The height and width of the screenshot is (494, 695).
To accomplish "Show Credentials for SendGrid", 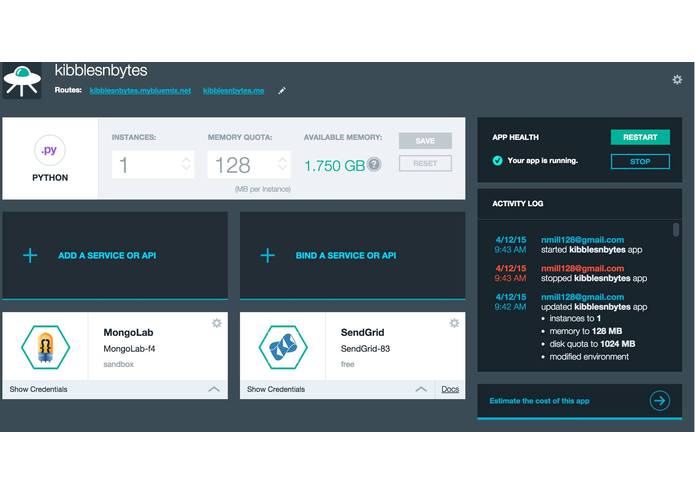I will pyautogui.click(x=276, y=389).
